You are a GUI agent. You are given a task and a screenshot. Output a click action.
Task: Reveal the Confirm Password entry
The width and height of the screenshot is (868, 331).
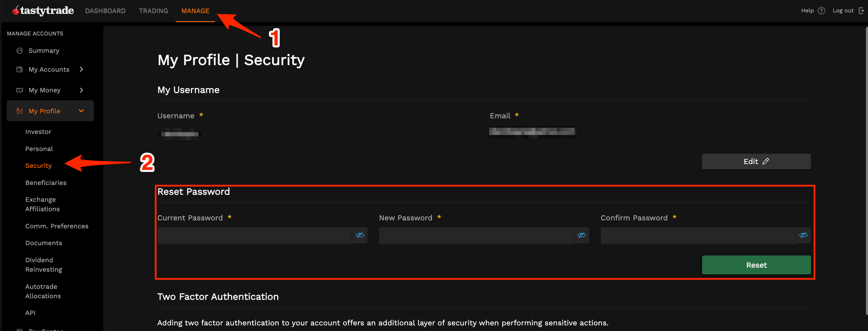tap(803, 235)
